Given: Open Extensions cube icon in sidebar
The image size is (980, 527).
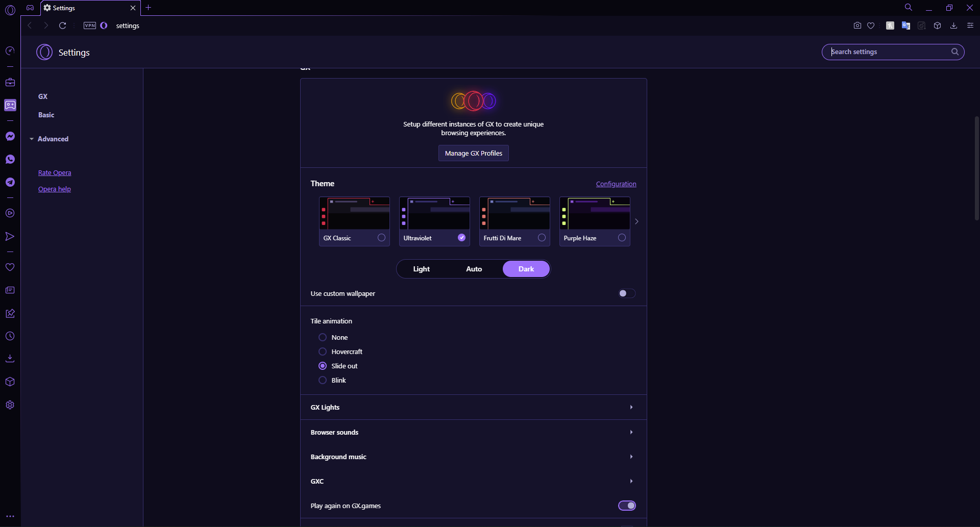Looking at the screenshot, I should coord(10,382).
